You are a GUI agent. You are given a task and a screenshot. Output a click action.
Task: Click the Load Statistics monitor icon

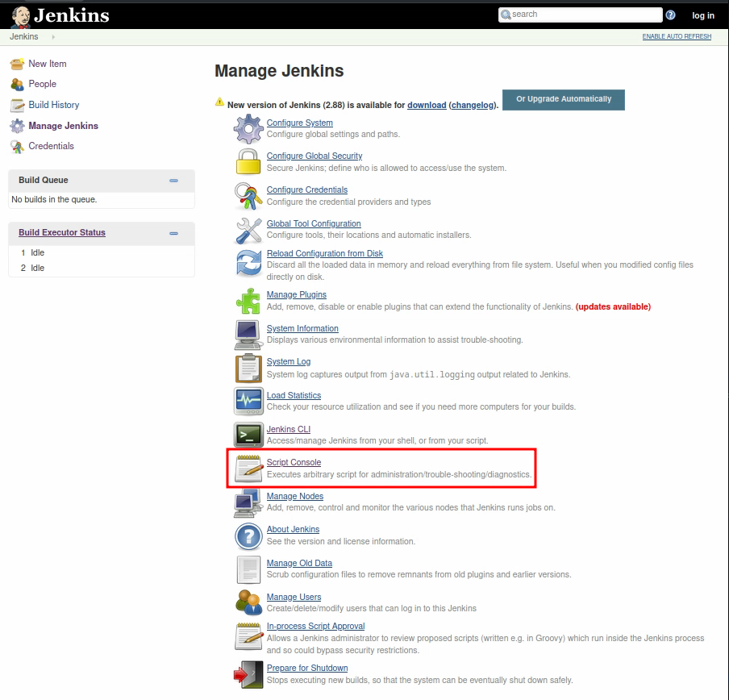click(x=248, y=401)
